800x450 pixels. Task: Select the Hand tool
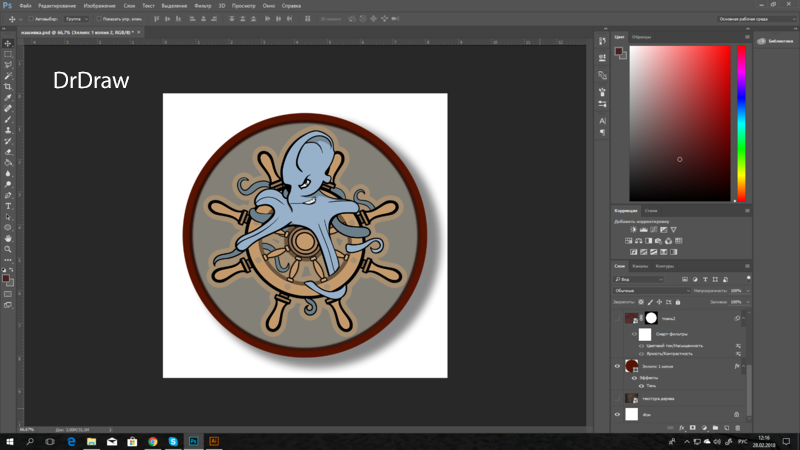pos(8,238)
